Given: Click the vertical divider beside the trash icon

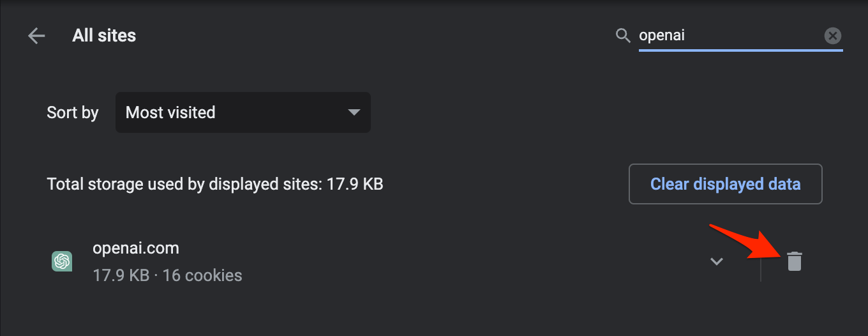Looking at the screenshot, I should 761,261.
